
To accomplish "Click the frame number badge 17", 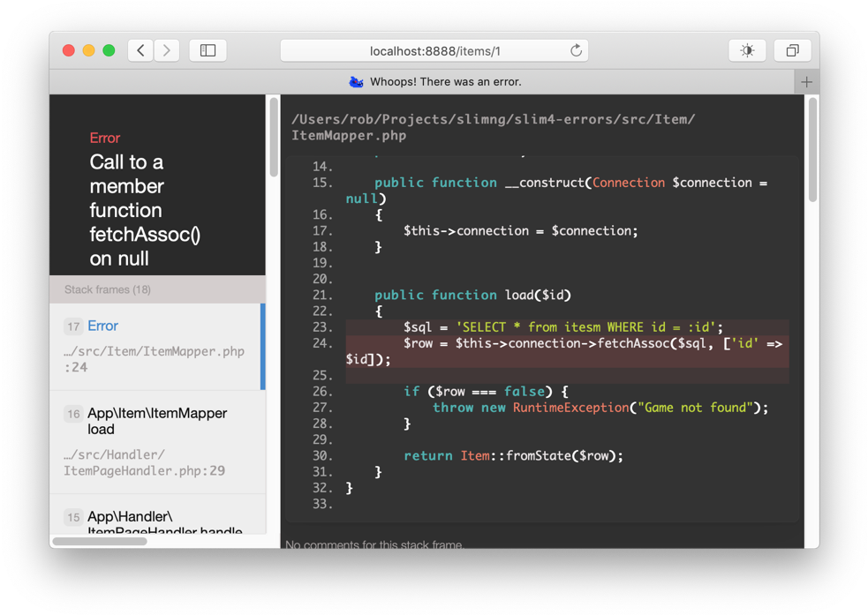I will [x=73, y=326].
